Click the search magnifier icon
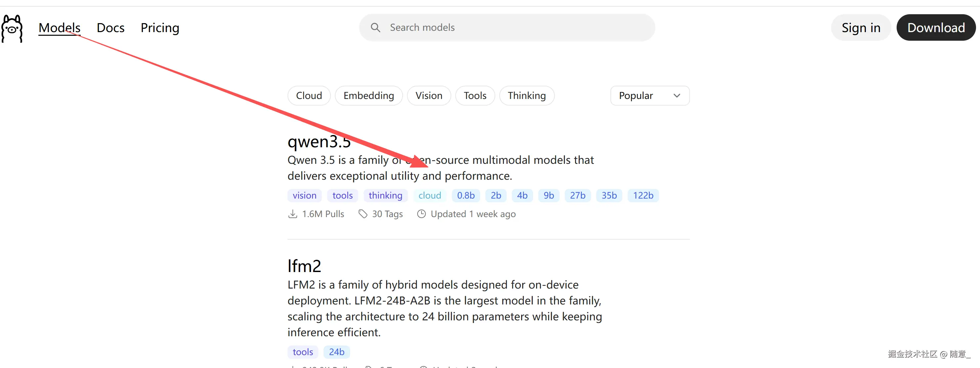 [375, 27]
